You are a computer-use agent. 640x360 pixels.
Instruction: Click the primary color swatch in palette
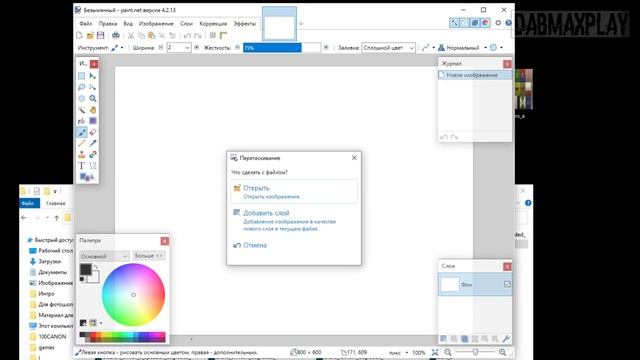(x=86, y=269)
